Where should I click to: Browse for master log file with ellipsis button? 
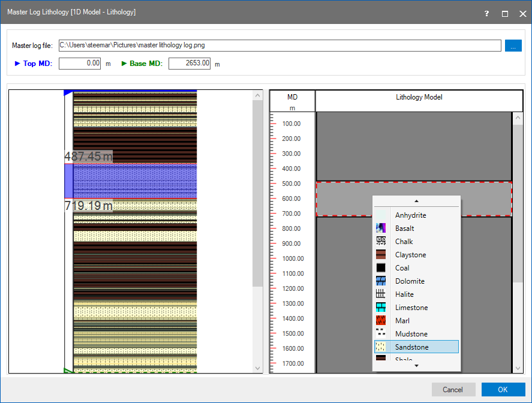coord(513,46)
